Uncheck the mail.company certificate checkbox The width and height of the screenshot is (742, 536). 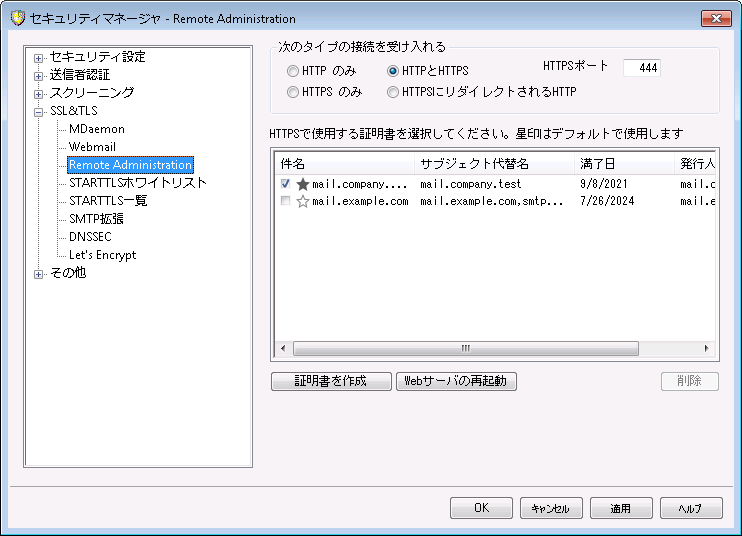click(x=286, y=184)
